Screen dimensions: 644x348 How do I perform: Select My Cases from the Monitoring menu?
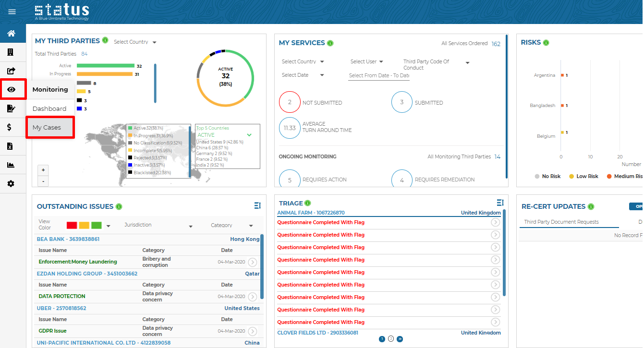(47, 127)
